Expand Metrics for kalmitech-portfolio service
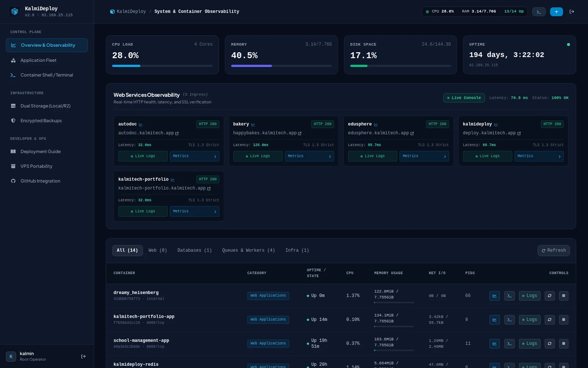This screenshot has width=588, height=368. pyautogui.click(x=194, y=211)
